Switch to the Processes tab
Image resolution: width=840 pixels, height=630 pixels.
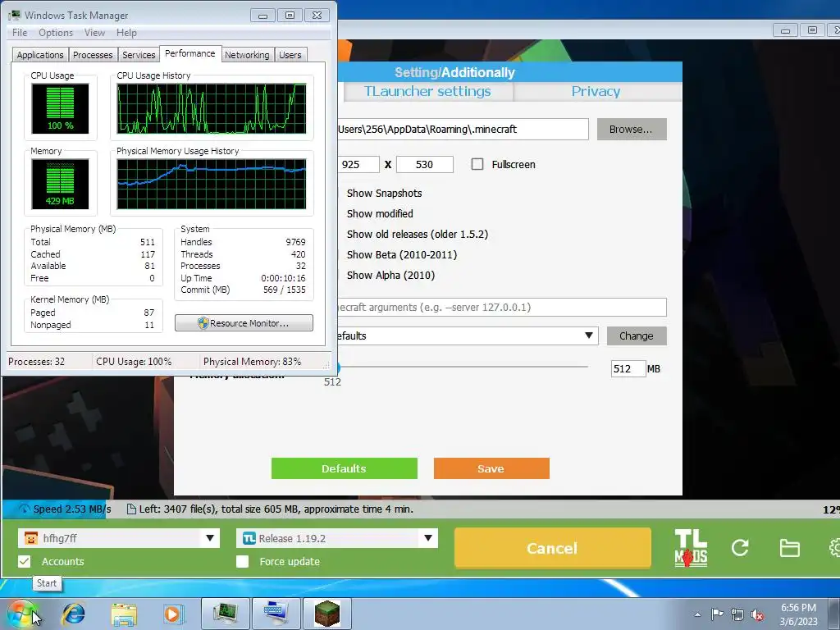click(x=93, y=55)
